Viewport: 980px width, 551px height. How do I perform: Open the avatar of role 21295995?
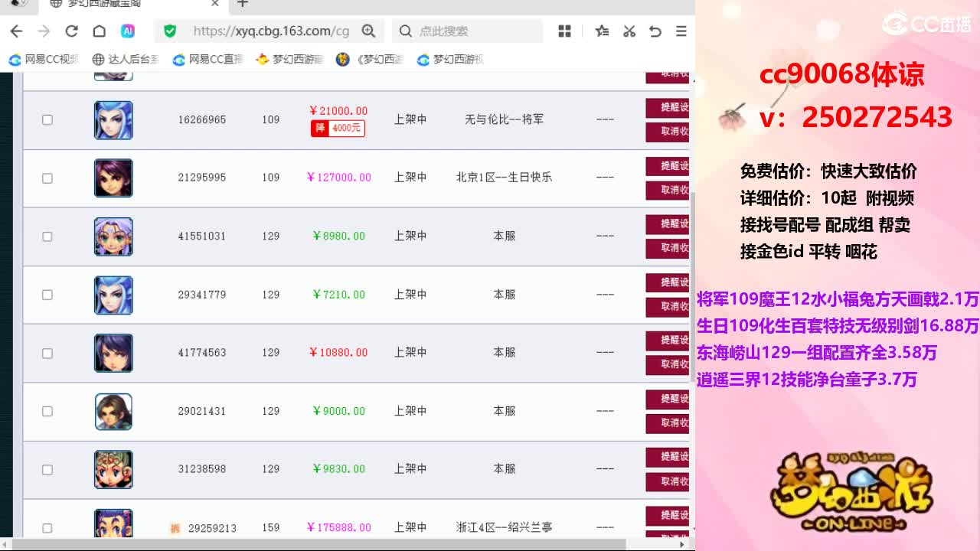113,178
